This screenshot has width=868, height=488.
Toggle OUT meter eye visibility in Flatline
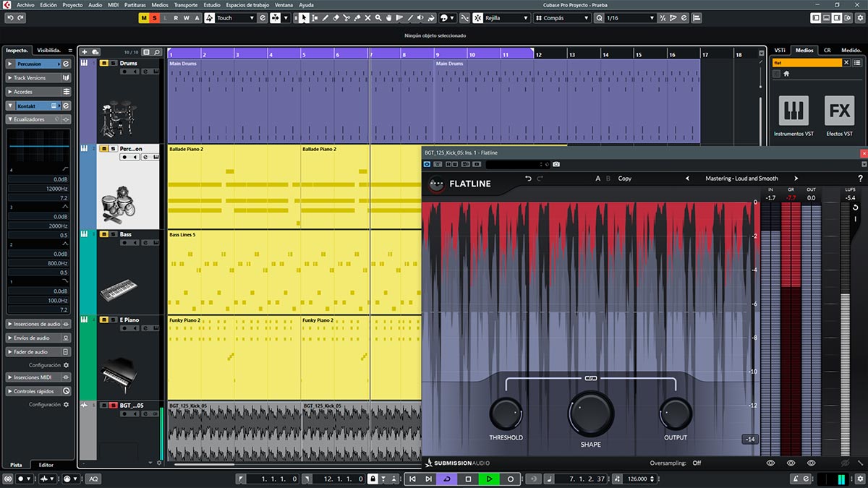click(x=811, y=463)
